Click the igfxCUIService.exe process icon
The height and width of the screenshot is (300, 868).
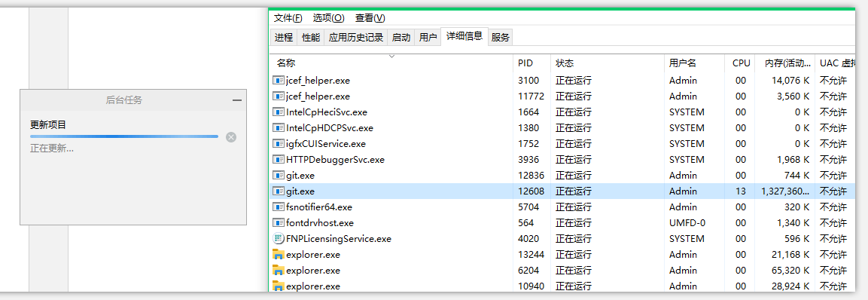279,144
